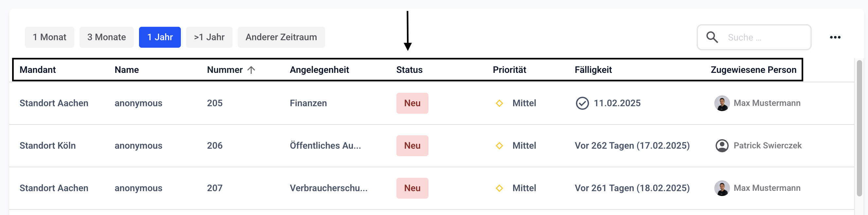Sort the table by Status column

click(409, 70)
